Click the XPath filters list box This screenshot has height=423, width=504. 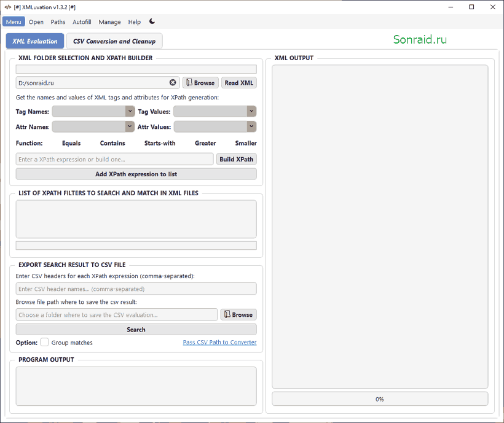(x=136, y=219)
